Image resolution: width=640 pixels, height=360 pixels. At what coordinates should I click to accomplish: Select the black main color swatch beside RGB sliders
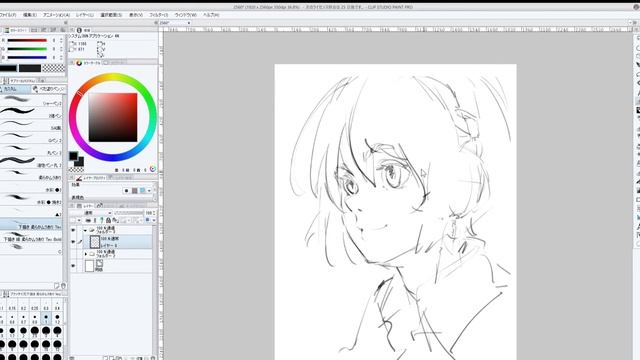click(8, 68)
